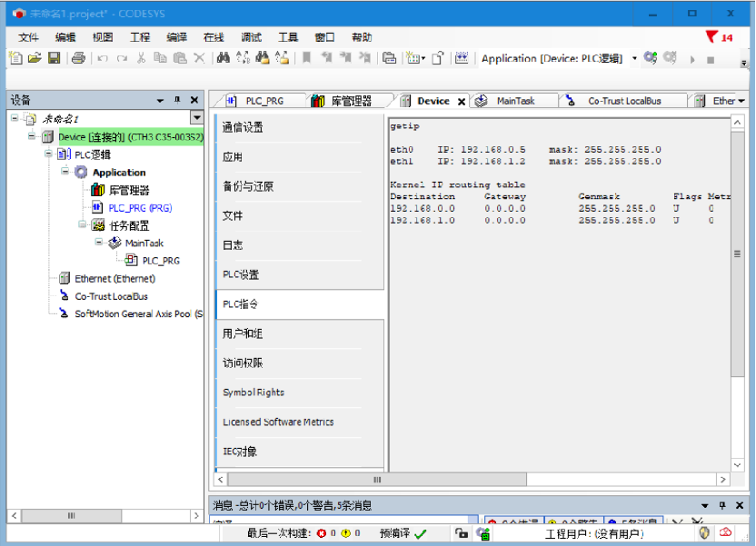The image size is (756, 546).
Task: Click the Start play triangle icon
Action: click(692, 59)
